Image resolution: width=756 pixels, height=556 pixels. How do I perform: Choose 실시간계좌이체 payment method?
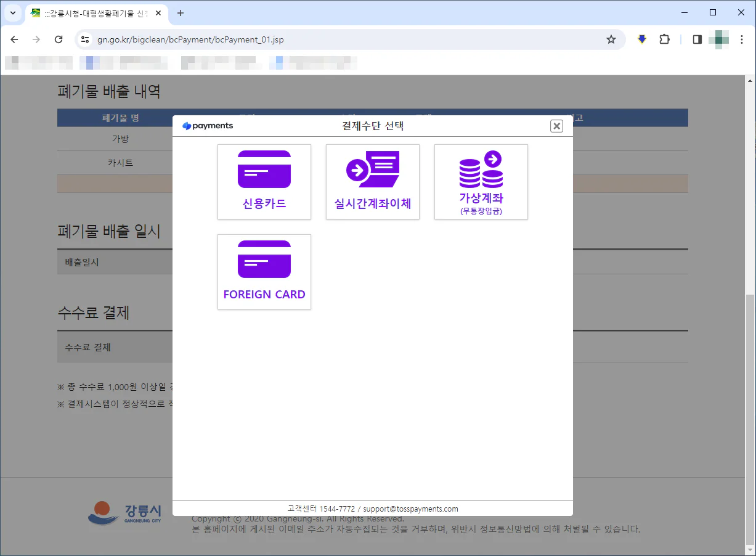click(x=373, y=182)
